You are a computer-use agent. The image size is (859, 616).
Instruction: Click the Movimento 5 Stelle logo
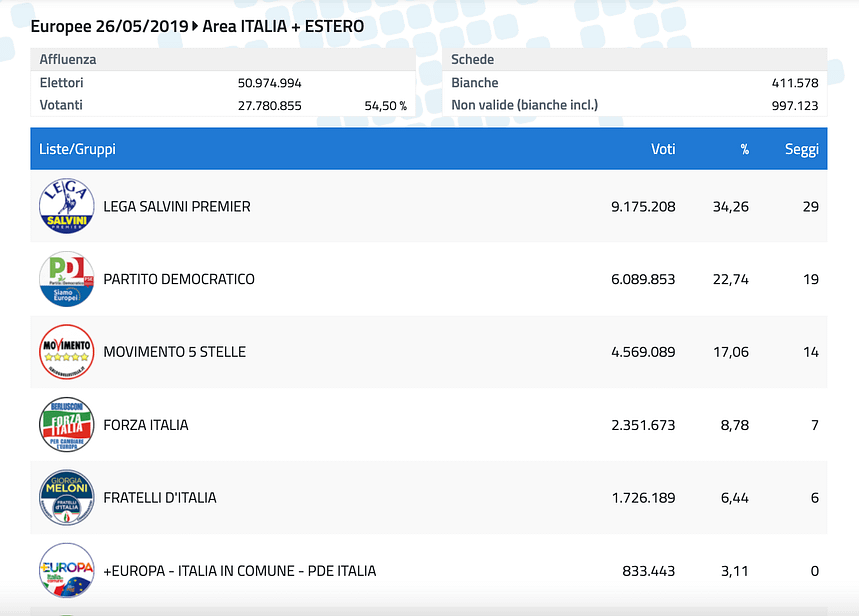[x=66, y=352]
